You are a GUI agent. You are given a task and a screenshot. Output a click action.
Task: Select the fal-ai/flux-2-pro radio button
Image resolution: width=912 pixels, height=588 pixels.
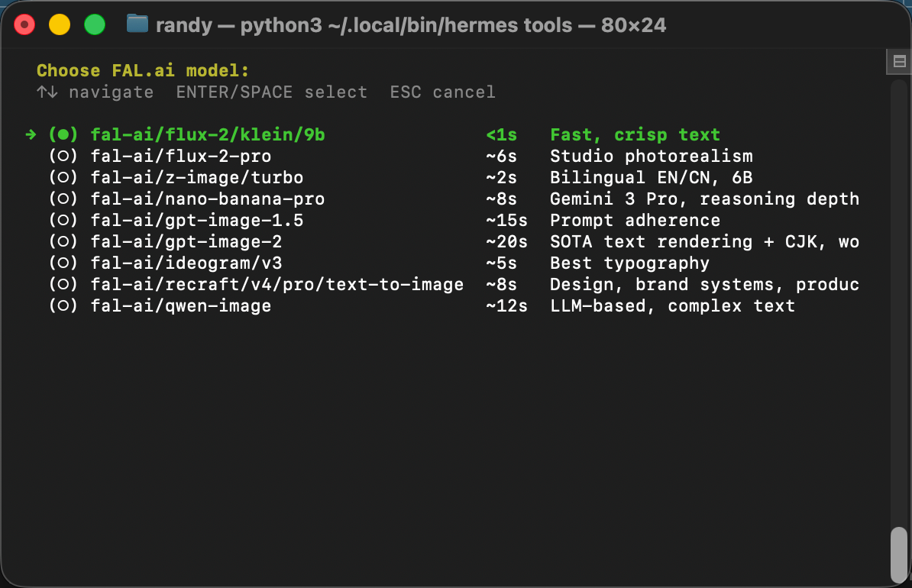[x=63, y=157]
